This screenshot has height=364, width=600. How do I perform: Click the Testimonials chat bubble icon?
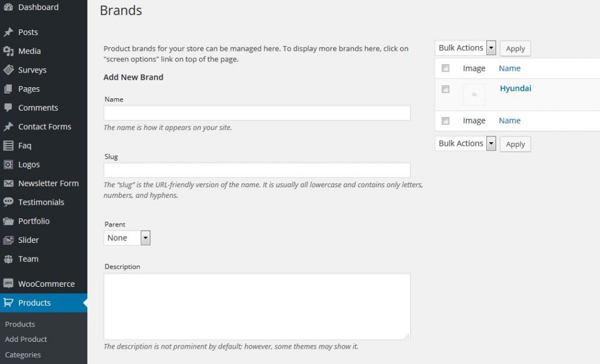[8, 202]
